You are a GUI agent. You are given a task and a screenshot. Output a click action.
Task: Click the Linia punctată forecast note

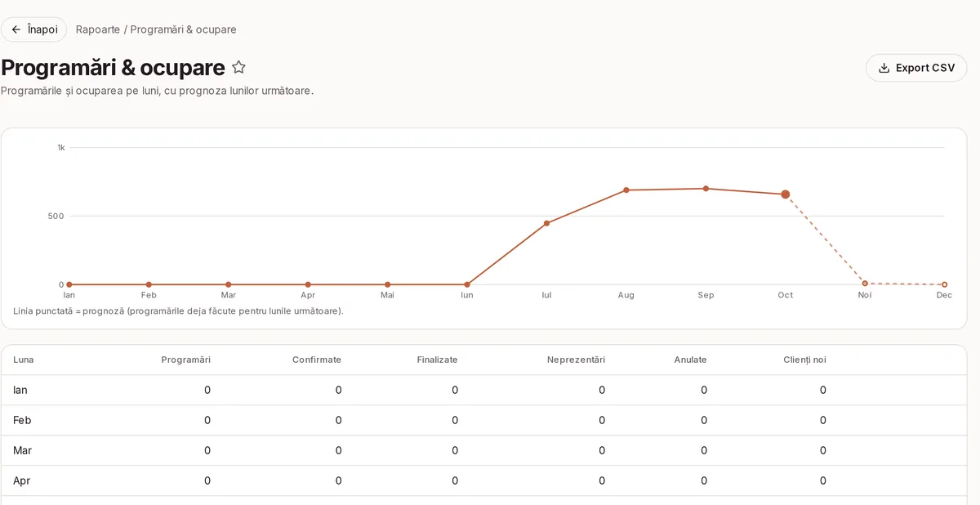[x=178, y=311]
